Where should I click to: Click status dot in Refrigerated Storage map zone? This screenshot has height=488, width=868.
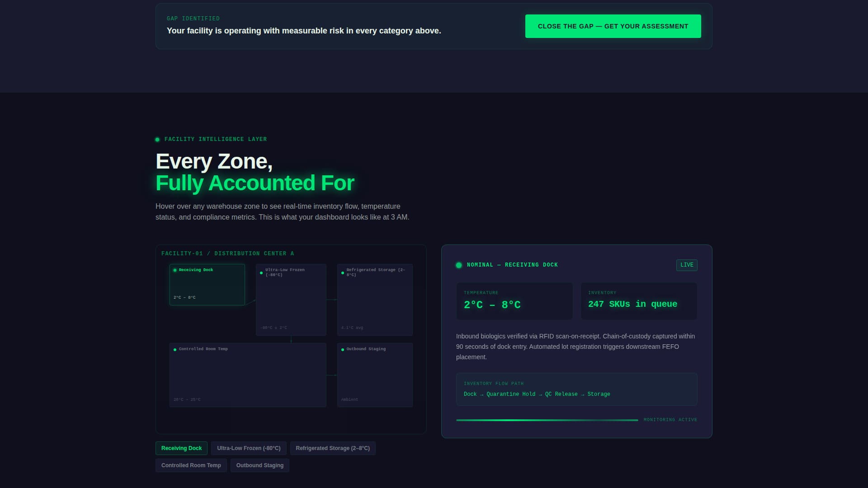coord(343,273)
